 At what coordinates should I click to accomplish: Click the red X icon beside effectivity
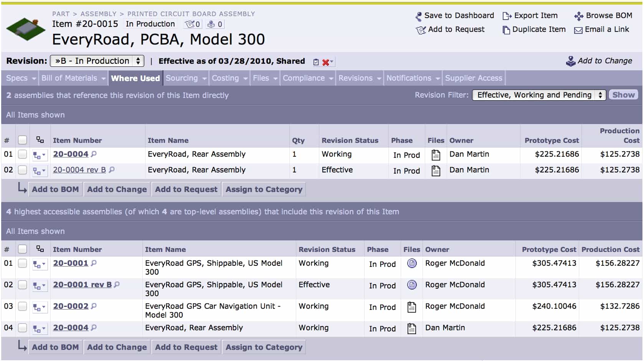point(326,62)
